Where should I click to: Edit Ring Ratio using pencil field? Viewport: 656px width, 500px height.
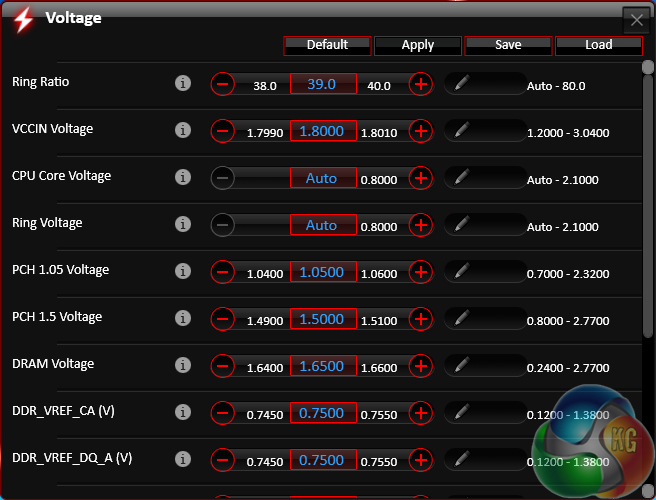tap(485, 83)
